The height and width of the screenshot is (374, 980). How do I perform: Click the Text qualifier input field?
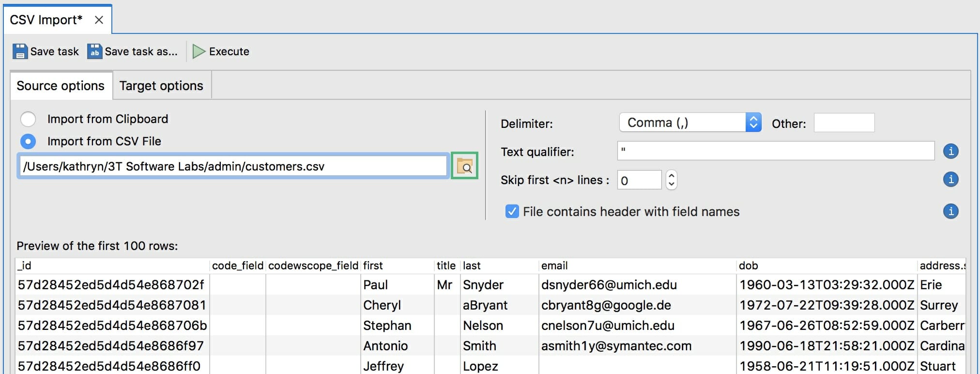coord(775,151)
